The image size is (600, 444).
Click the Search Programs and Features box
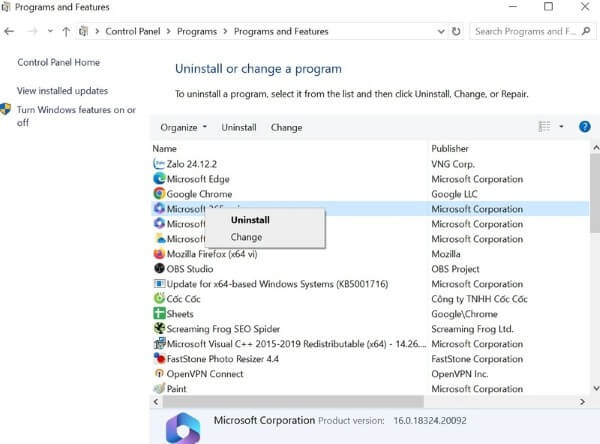click(526, 31)
